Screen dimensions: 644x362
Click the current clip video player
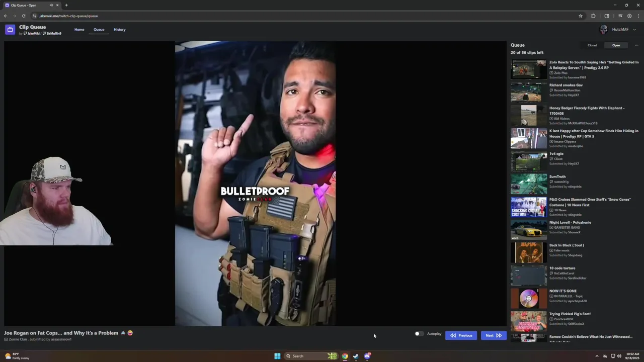pos(255,184)
